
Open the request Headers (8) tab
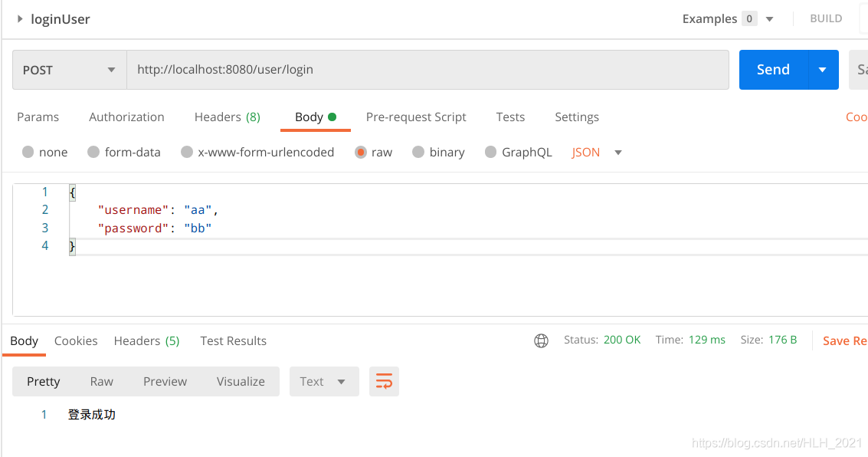(228, 117)
